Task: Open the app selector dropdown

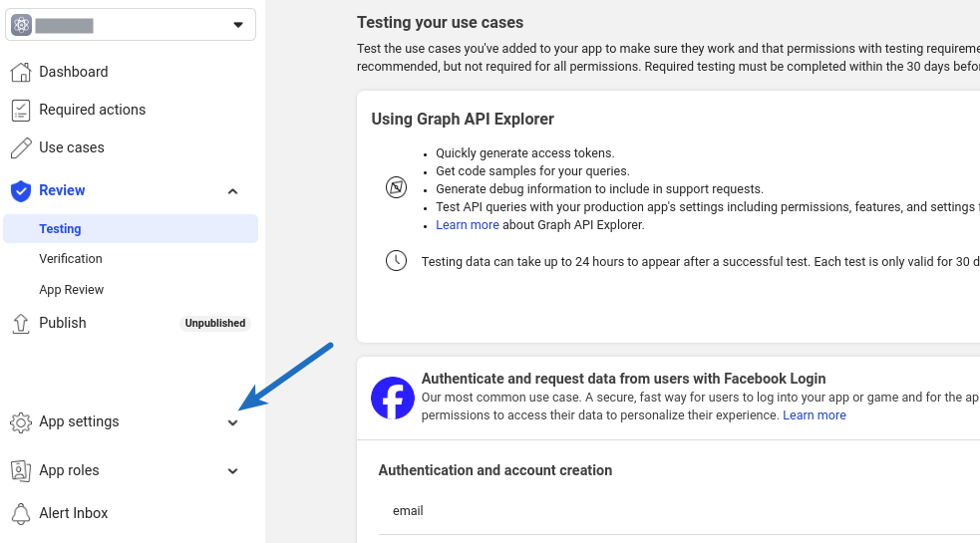Action: click(131, 24)
